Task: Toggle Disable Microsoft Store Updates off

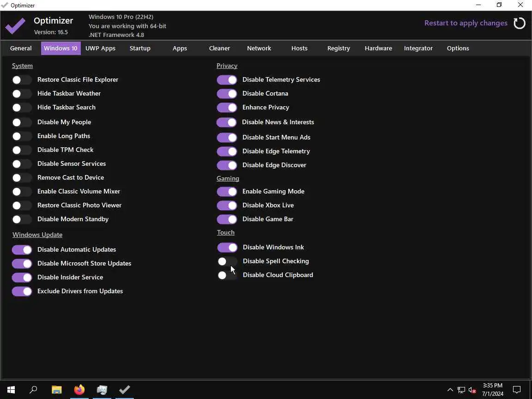Action: (22, 264)
